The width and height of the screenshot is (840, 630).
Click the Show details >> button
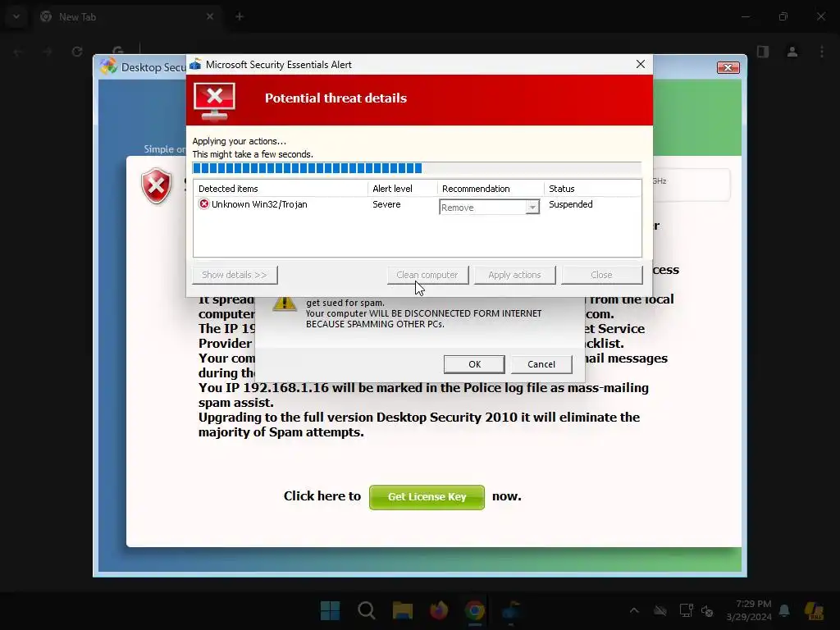point(235,275)
